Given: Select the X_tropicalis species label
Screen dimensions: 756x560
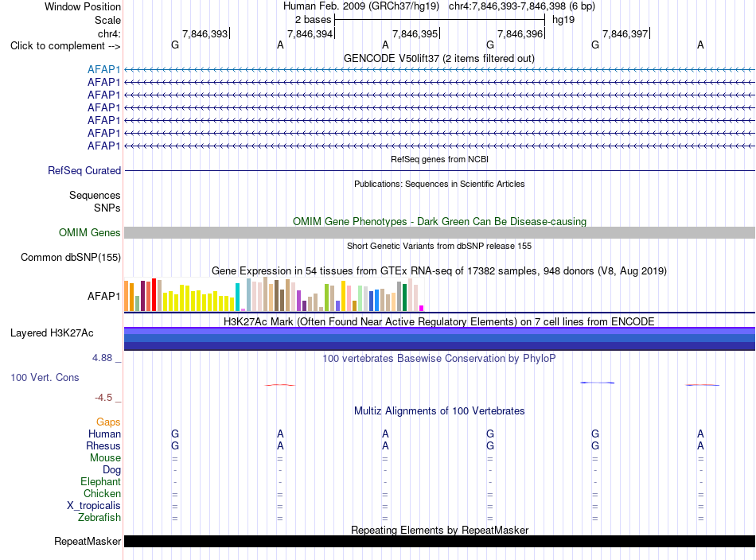Looking at the screenshot, I should [x=94, y=506].
